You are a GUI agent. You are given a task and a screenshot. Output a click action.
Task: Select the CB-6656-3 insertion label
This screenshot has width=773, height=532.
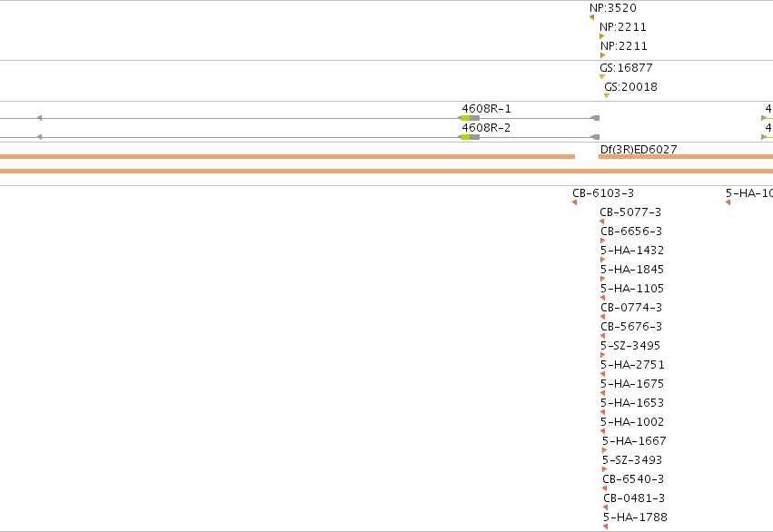coord(631,231)
